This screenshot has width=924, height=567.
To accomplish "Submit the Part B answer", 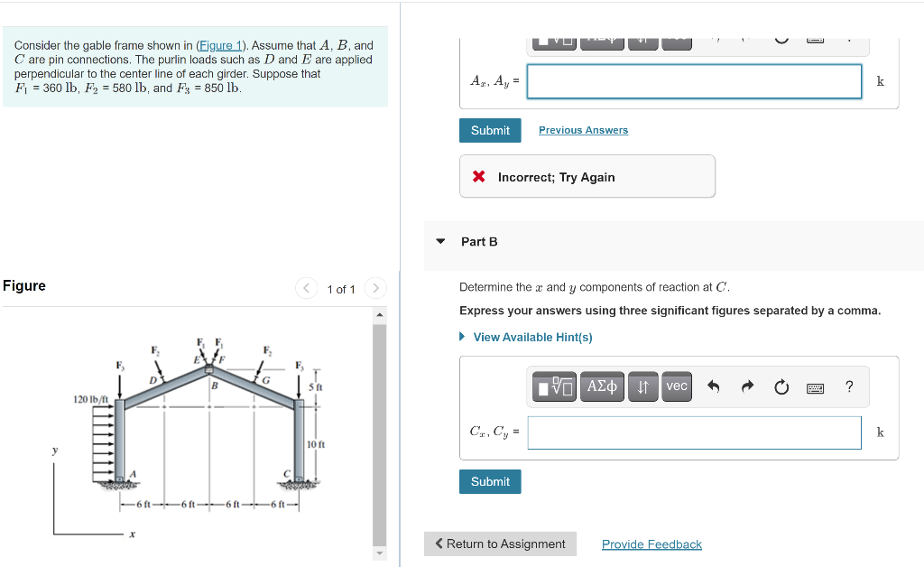I will click(x=490, y=481).
